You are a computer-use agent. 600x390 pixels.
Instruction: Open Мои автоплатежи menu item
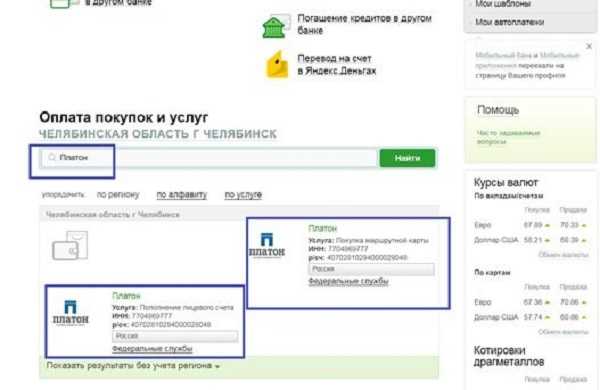[510, 22]
